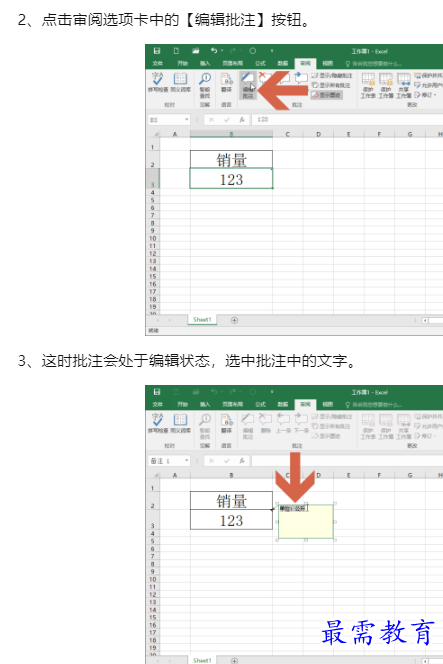The height and width of the screenshot is (664, 443).
Task: Click 翻译 translate icon in step 2 Excel
Action: point(227,81)
